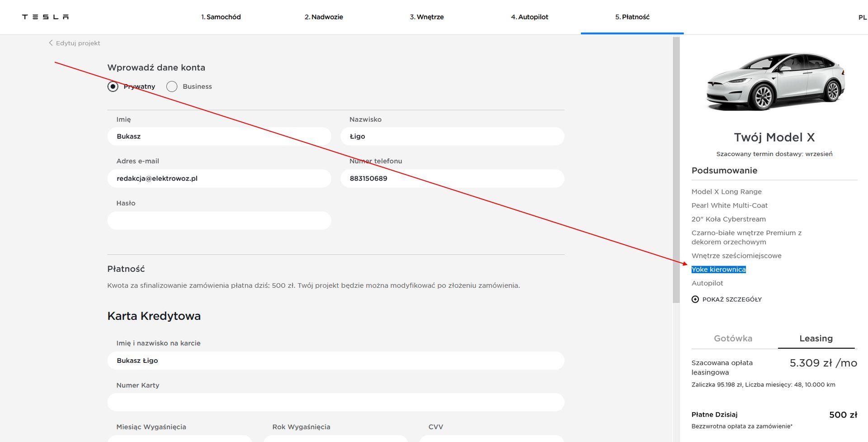Open the 4. Autopilot step
868x442 pixels.
(x=529, y=17)
